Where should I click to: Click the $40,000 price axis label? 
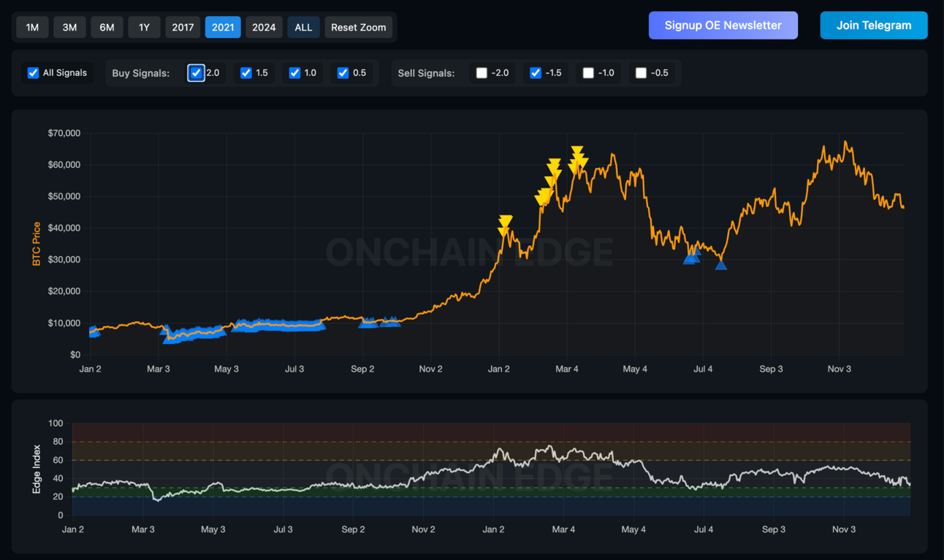64,229
